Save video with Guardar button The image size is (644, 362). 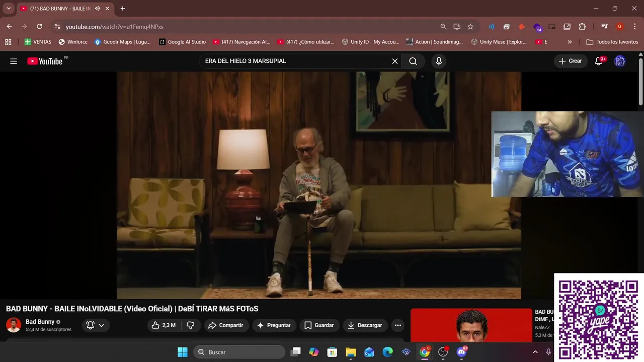pyautogui.click(x=319, y=325)
